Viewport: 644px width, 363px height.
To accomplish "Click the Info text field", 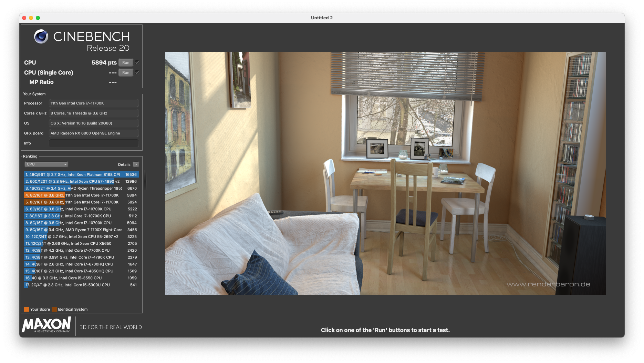I will coord(94,143).
